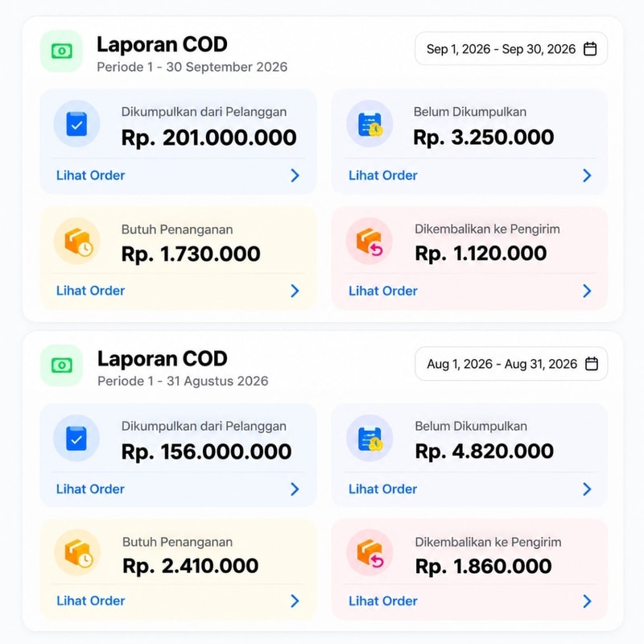Click Lihat Order under Rp. 1.730.000

point(90,291)
